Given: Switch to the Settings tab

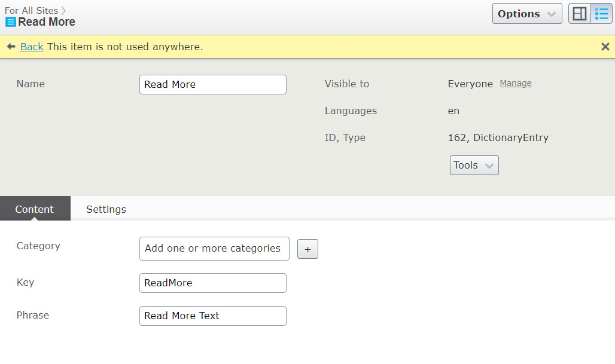Looking at the screenshot, I should pos(106,209).
